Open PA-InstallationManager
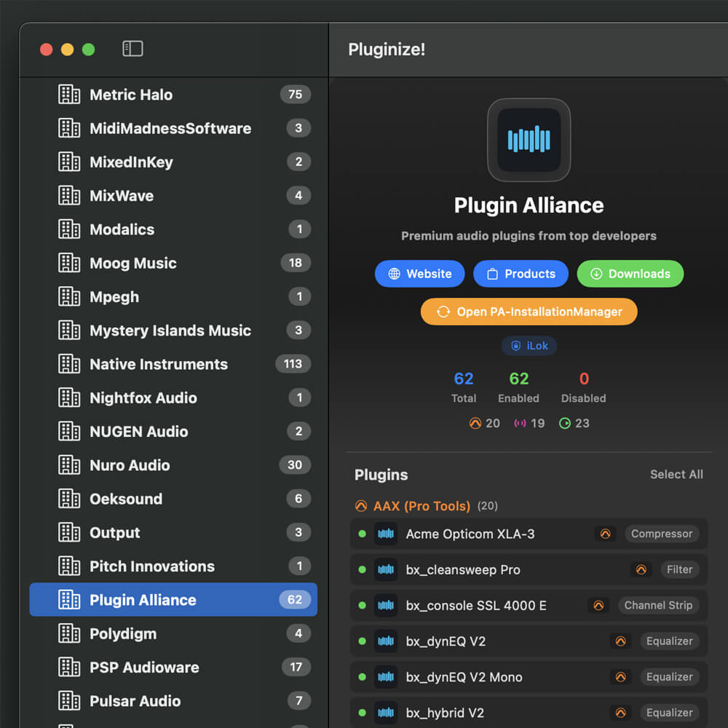This screenshot has height=728, width=728. pyautogui.click(x=529, y=312)
